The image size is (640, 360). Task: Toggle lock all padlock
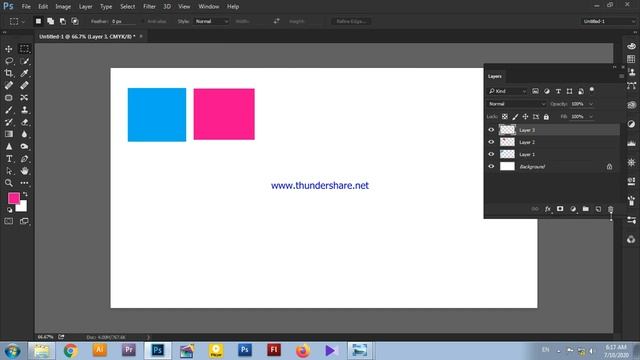click(x=546, y=117)
